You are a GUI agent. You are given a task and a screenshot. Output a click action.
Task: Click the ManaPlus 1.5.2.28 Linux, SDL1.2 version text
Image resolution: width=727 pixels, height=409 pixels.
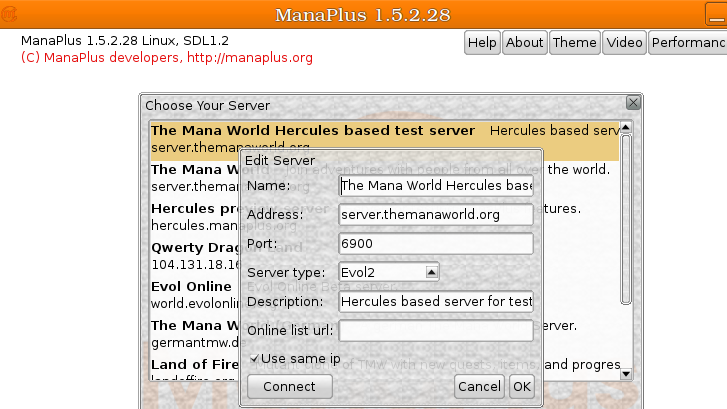click(x=125, y=41)
